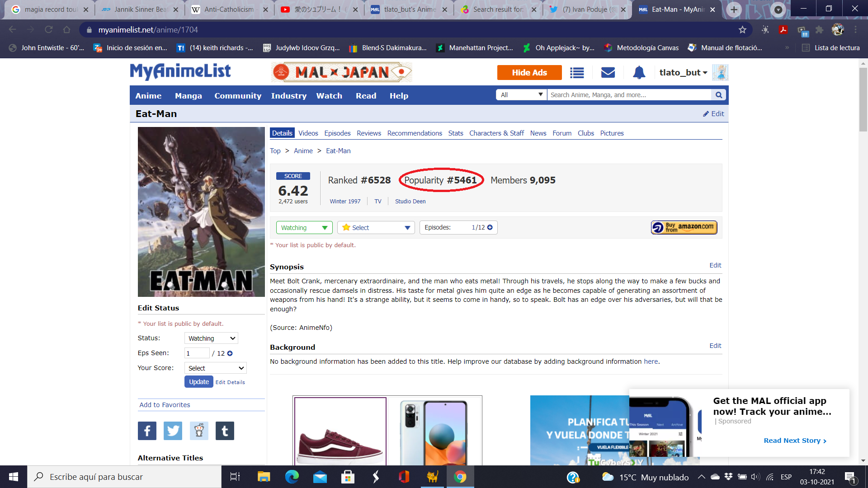The image size is (868, 488).
Task: Open messages envelope icon
Action: [x=608, y=73]
